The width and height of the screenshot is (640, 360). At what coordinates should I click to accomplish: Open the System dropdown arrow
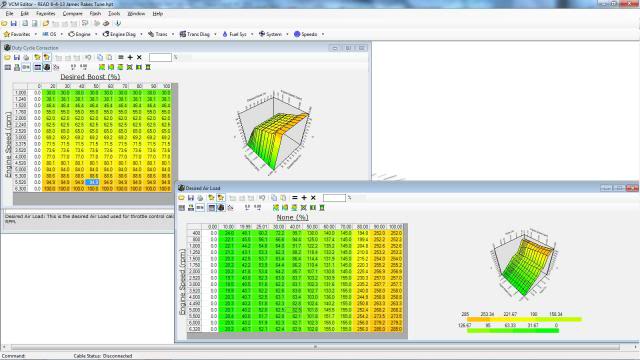pyautogui.click(x=287, y=34)
